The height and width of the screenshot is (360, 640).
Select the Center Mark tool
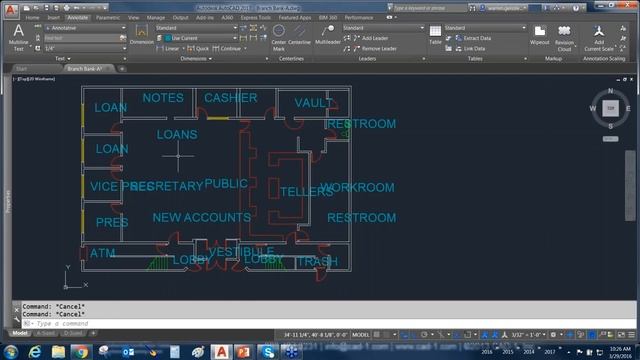coord(279,37)
